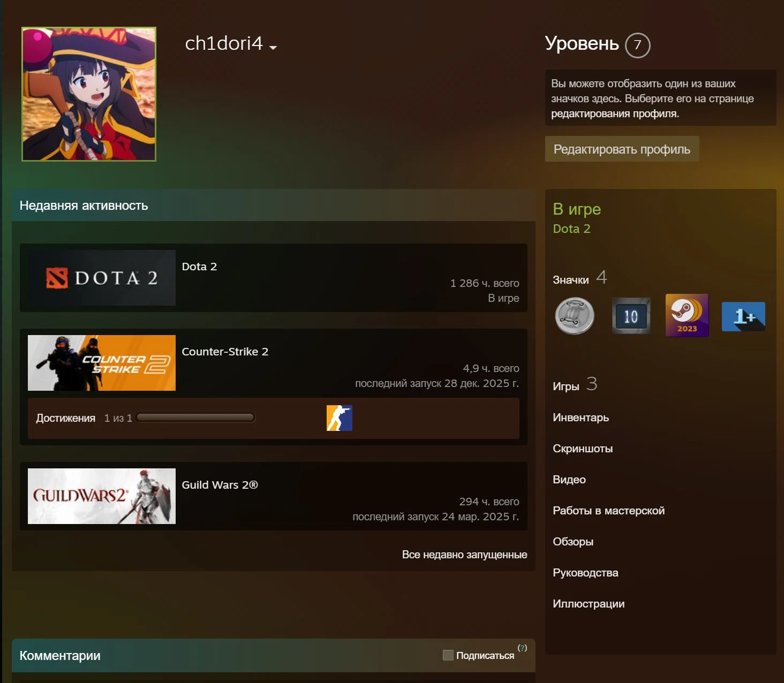Follow the редактирования профиля link
Image resolution: width=784 pixels, height=683 pixels.
615,113
